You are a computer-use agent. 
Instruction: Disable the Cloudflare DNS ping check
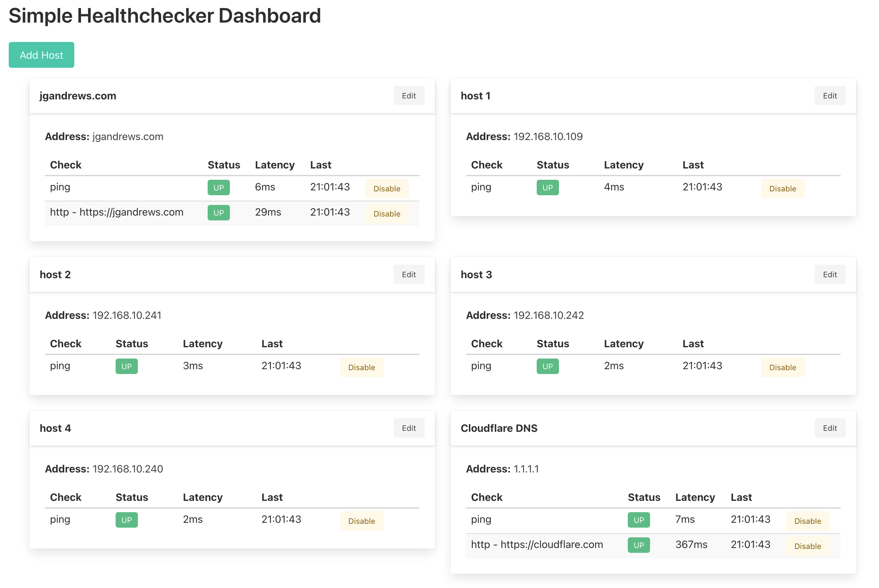click(807, 521)
